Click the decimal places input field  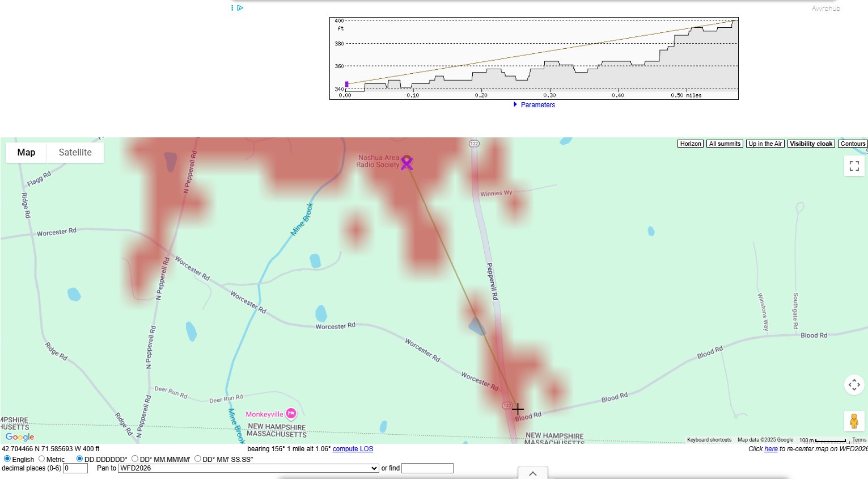(75, 468)
